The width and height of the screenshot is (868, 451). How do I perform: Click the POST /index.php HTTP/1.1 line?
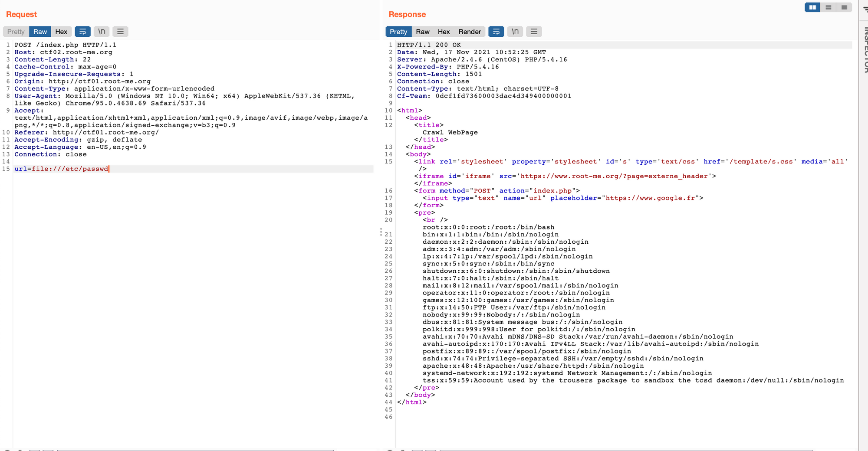(66, 45)
